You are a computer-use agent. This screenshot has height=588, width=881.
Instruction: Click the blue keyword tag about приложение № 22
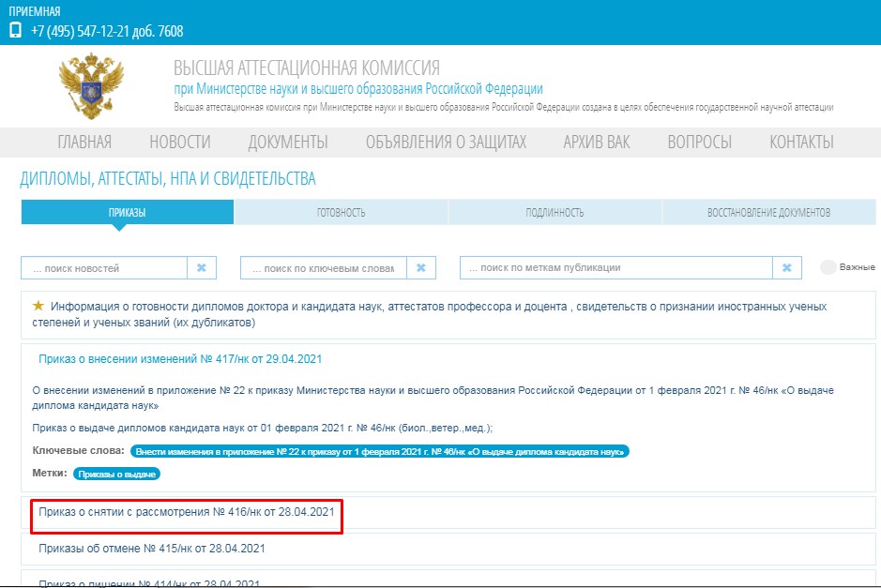(379, 452)
